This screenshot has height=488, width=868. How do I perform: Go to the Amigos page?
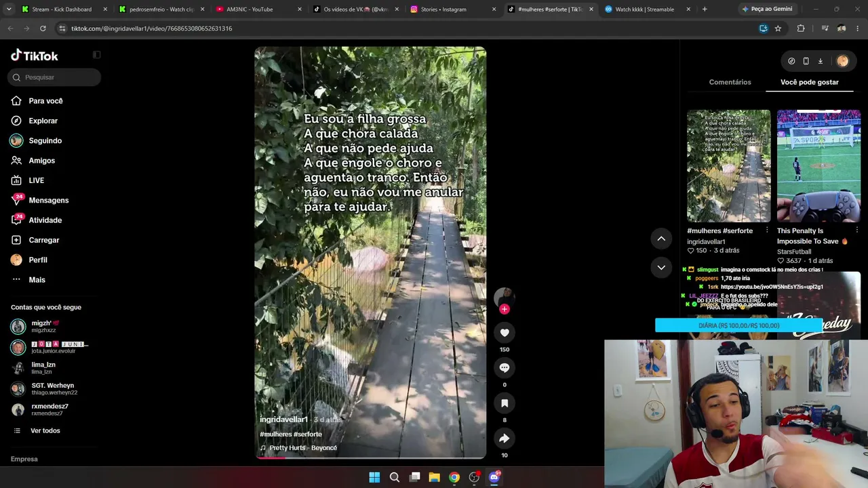click(41, 161)
